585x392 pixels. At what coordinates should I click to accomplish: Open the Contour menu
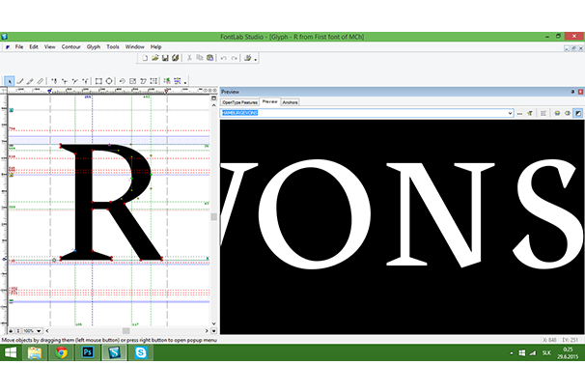click(x=70, y=46)
